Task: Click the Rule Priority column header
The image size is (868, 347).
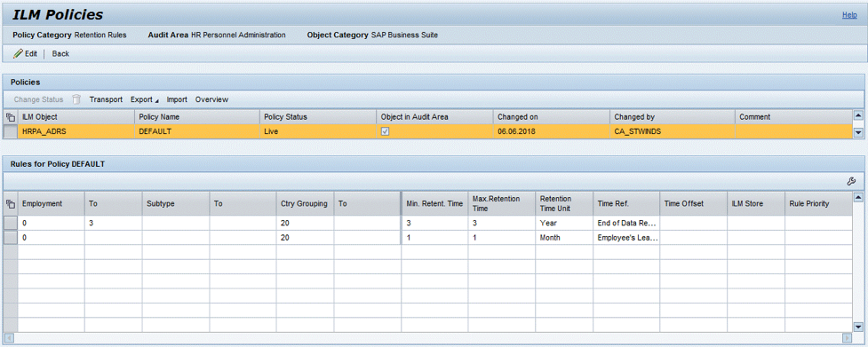Action: (819, 204)
